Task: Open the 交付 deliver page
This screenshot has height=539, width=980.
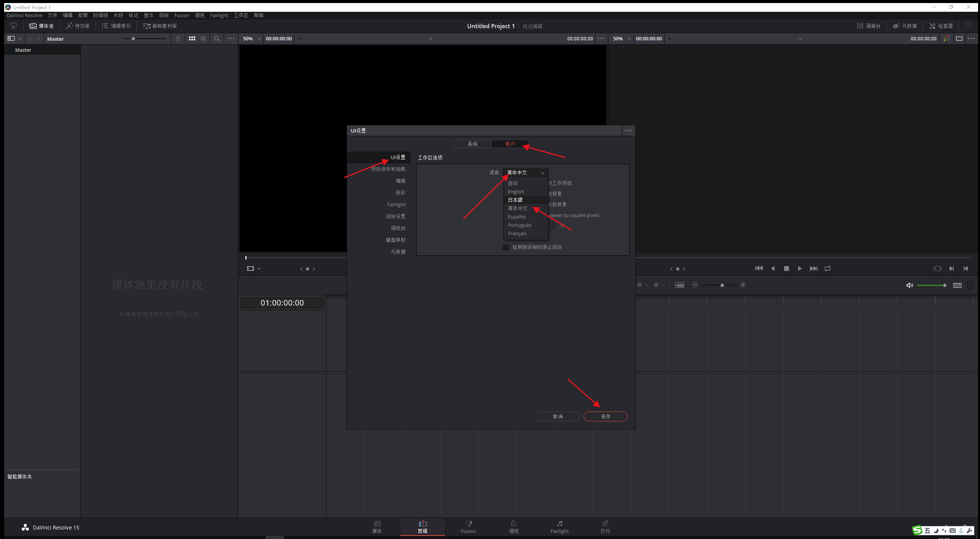Action: pos(605,527)
